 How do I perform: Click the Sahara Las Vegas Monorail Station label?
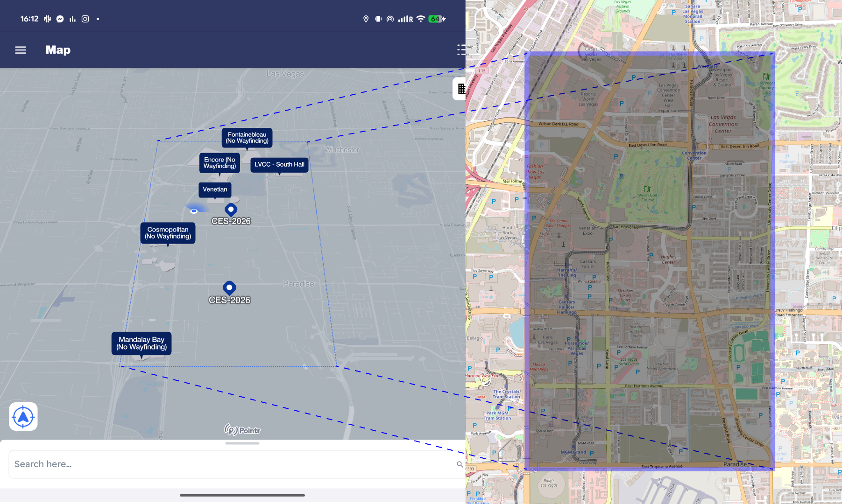(x=693, y=14)
